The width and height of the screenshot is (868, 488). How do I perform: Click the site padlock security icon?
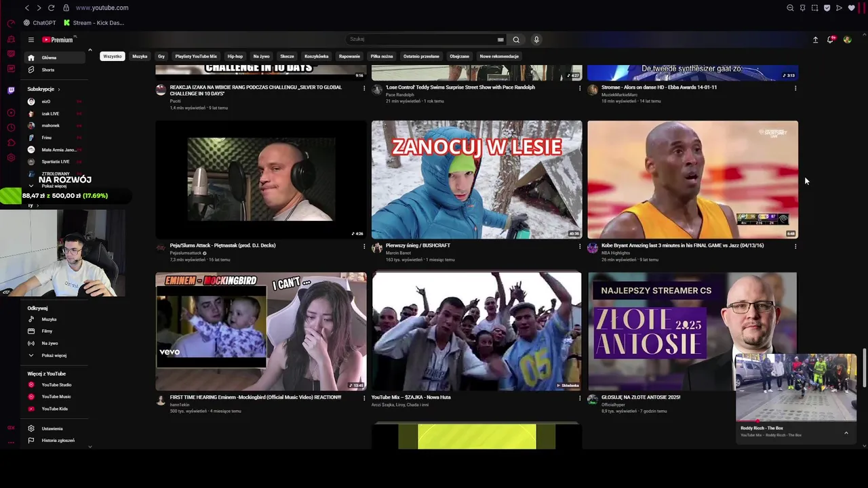pos(66,7)
